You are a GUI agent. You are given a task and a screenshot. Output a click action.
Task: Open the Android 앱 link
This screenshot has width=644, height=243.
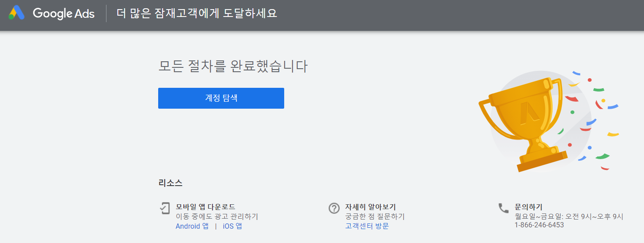point(192,226)
